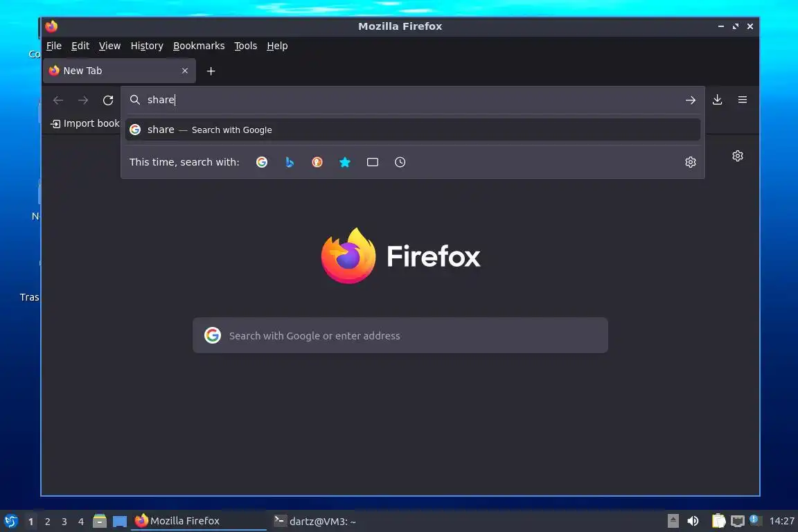798x532 pixels.
Task: Switch to workspace 3 in the taskbar
Action: 64,522
